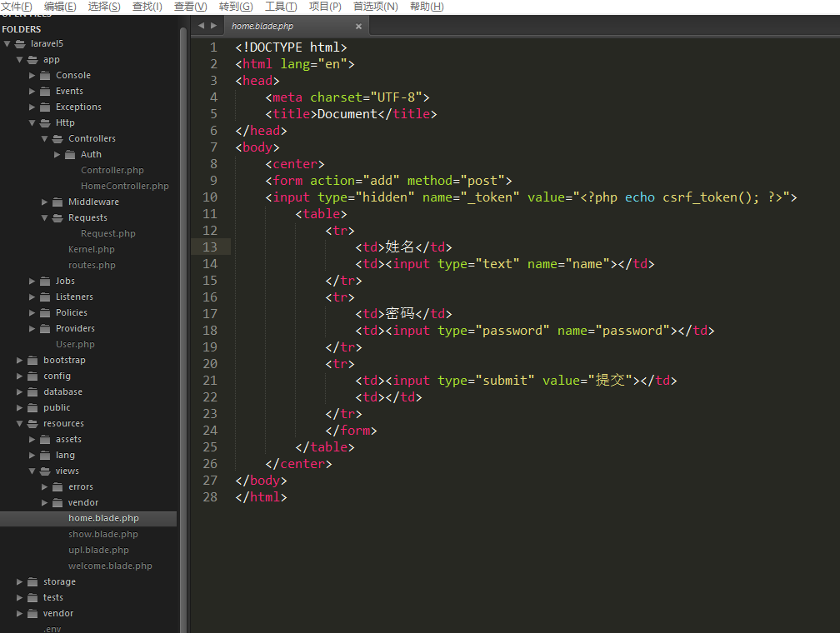Expand the Auth folder arrow
Viewport: 840px width, 633px height.
point(57,154)
